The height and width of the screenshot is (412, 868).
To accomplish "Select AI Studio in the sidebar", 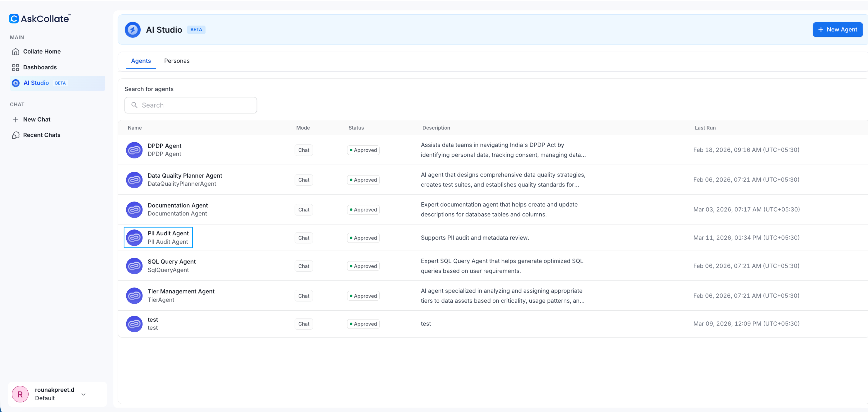I will coord(36,83).
